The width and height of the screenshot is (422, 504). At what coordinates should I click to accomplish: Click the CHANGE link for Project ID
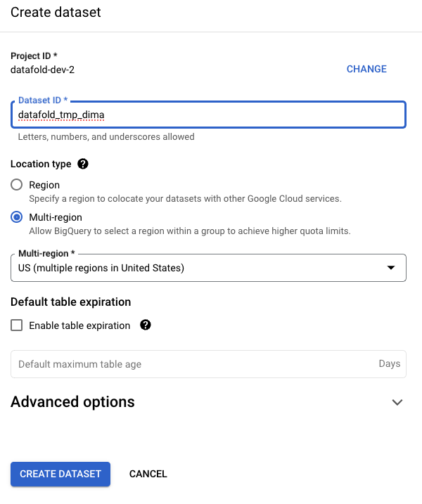[x=366, y=69]
